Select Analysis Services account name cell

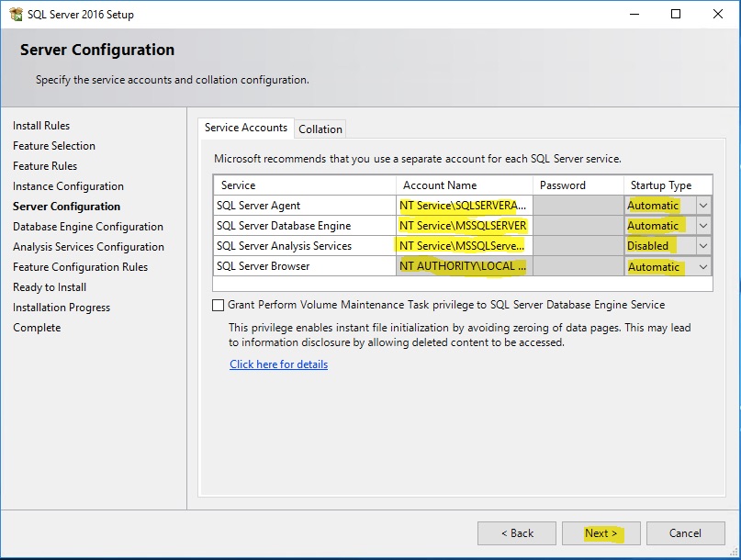(x=464, y=246)
